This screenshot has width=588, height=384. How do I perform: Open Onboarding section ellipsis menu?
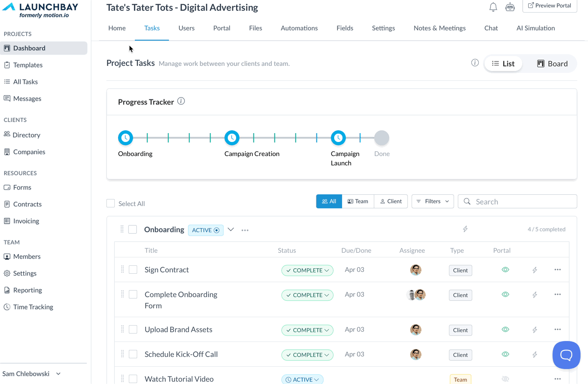click(x=245, y=230)
